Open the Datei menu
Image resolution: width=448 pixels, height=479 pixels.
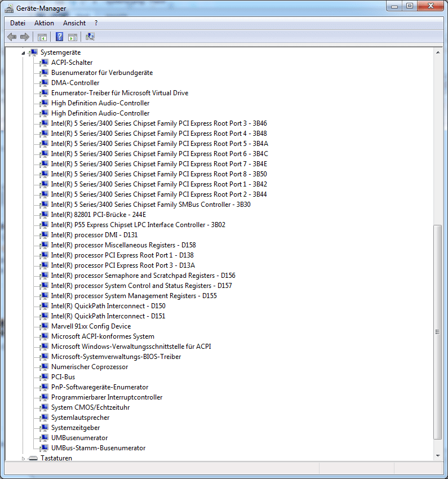[17, 23]
